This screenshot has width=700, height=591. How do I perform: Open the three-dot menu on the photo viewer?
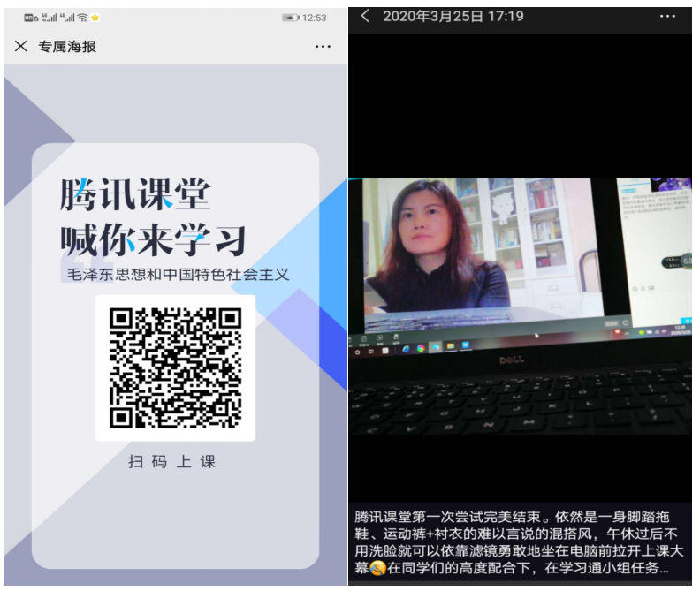667,17
